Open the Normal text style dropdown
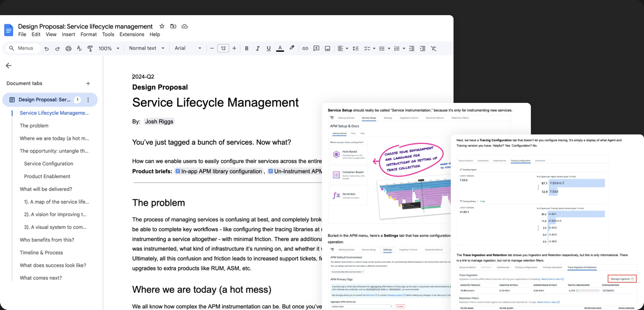Screen dimensions: 644x310 (147, 48)
